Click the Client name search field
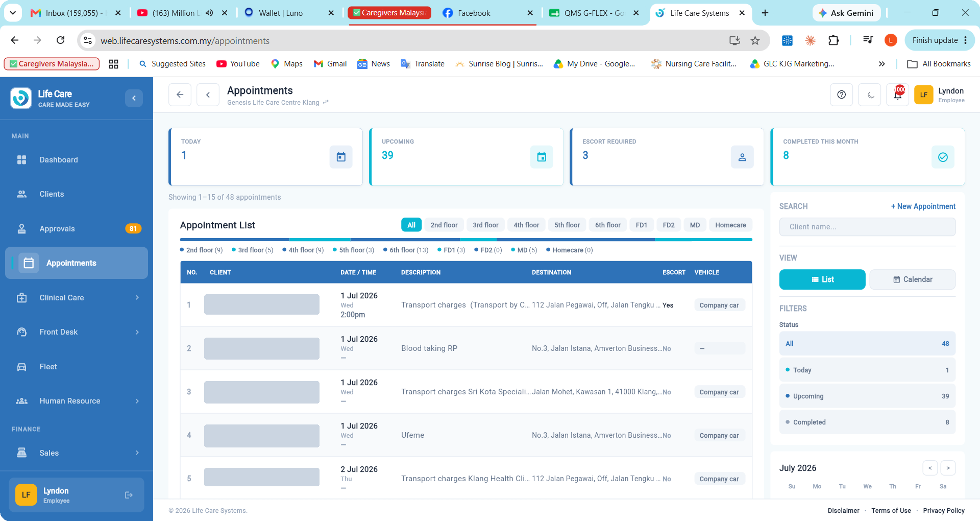This screenshot has height=521, width=980. (x=867, y=227)
